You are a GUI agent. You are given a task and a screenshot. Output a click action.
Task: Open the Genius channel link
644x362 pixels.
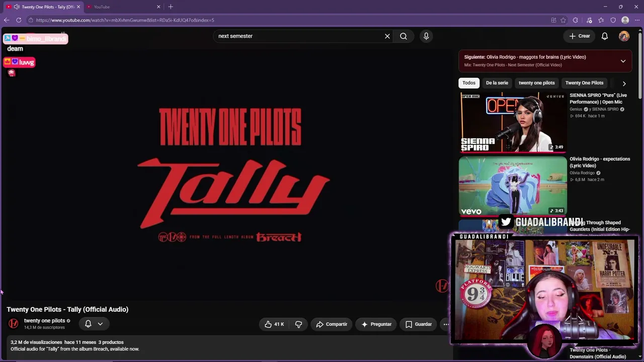click(576, 109)
